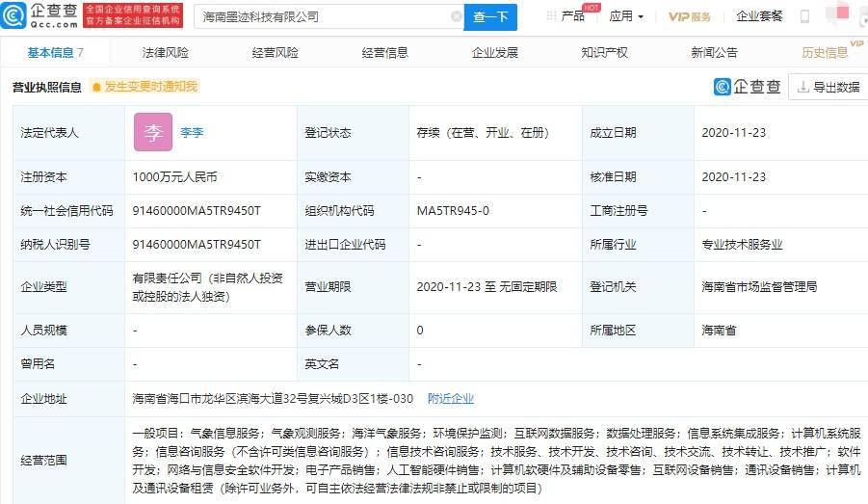Go to the 企业发展 tab
The image size is (868, 504).
[x=494, y=53]
